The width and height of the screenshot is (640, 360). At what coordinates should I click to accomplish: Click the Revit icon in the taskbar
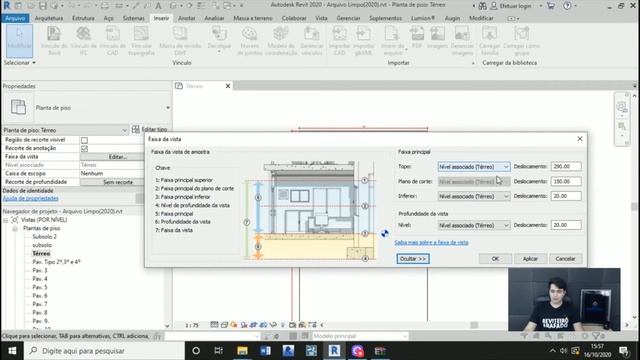334,351
